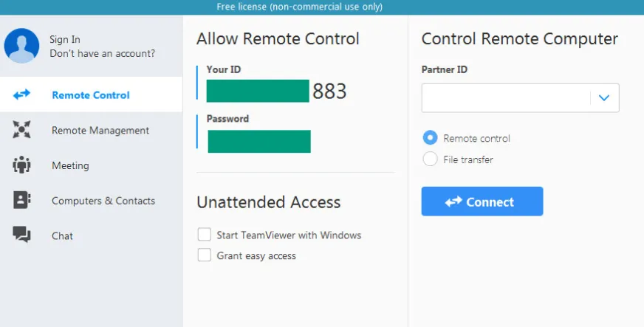Click the Chat bubbles icon
Screen dimensions: 644x327
pos(21,235)
